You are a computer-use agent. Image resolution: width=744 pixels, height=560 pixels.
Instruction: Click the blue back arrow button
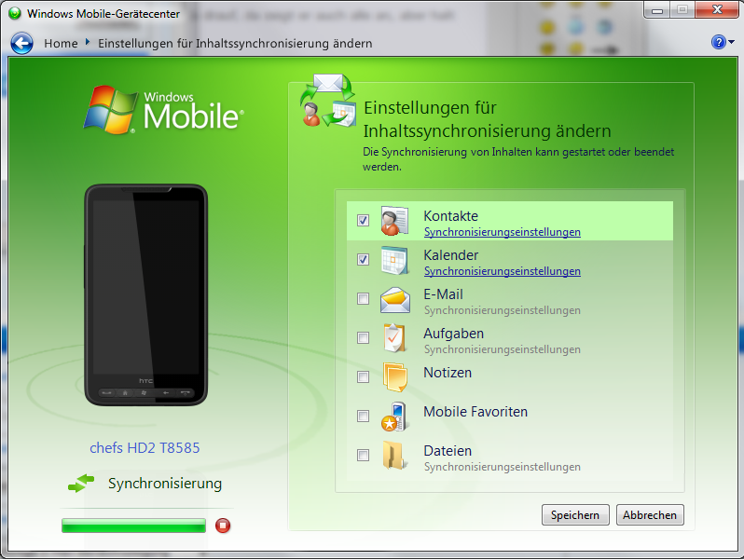(21, 43)
